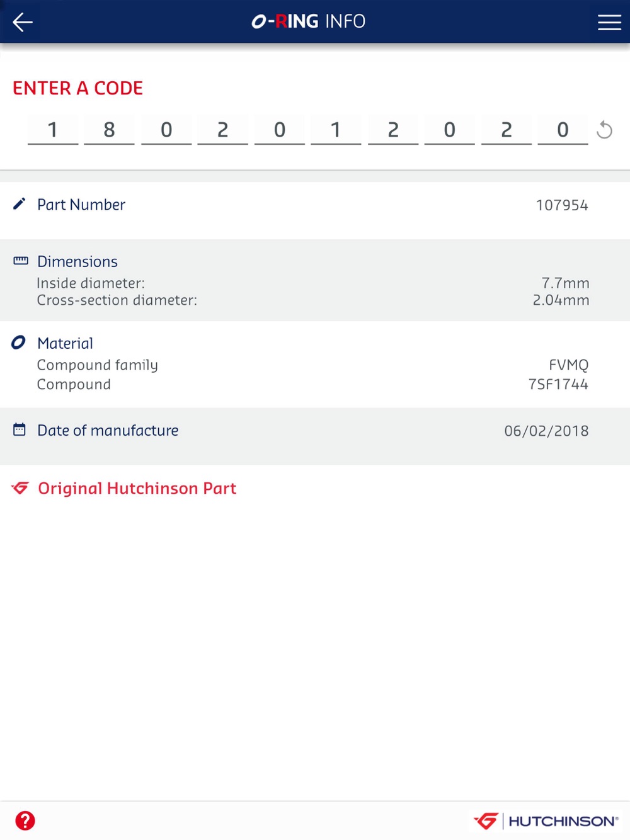The width and height of the screenshot is (630, 840).
Task: Click the part number value 107954
Action: [561, 205]
